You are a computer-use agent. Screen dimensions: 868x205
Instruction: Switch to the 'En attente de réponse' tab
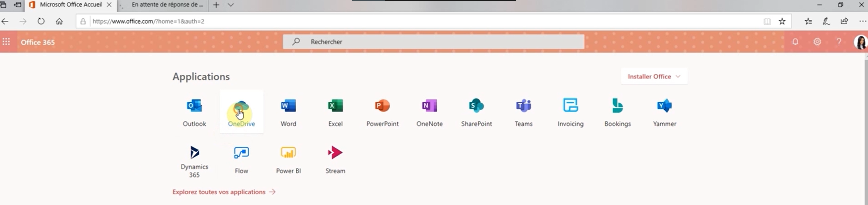click(x=162, y=5)
